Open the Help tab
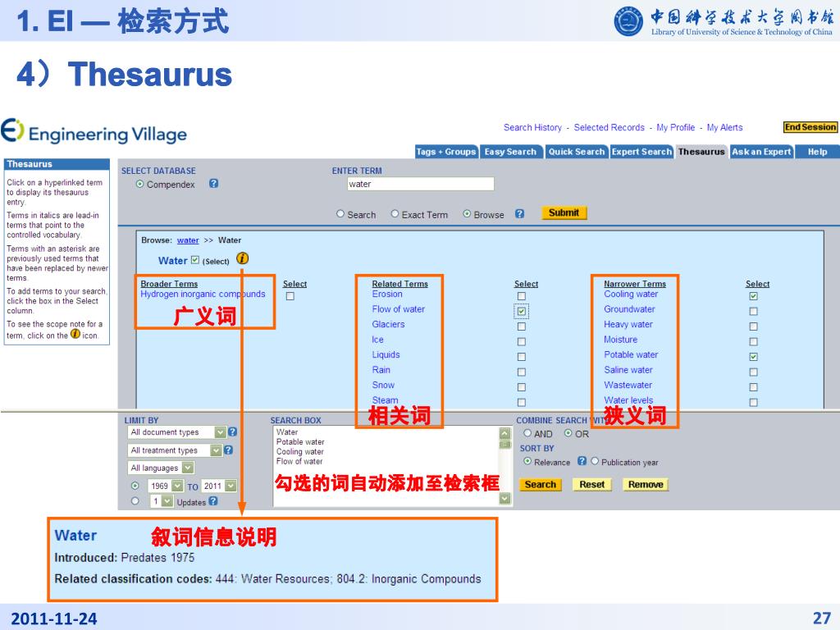 tap(817, 152)
